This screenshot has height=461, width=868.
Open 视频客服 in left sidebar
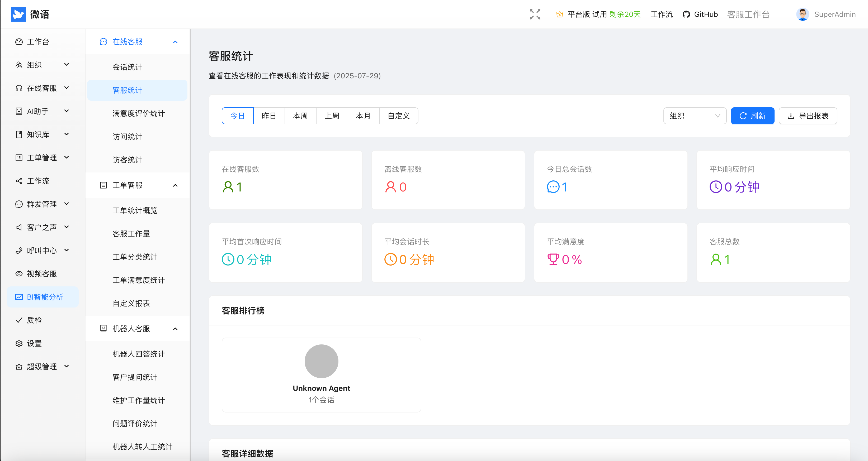[x=41, y=274]
